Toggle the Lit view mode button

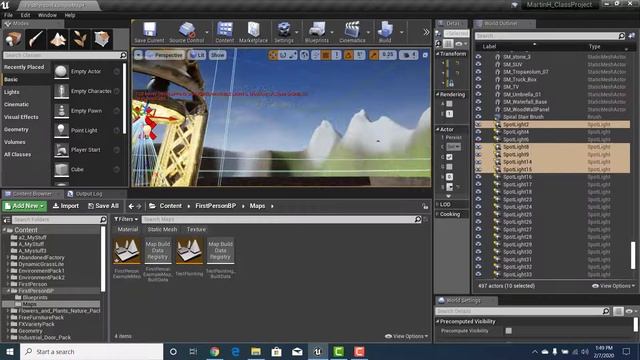click(198, 55)
